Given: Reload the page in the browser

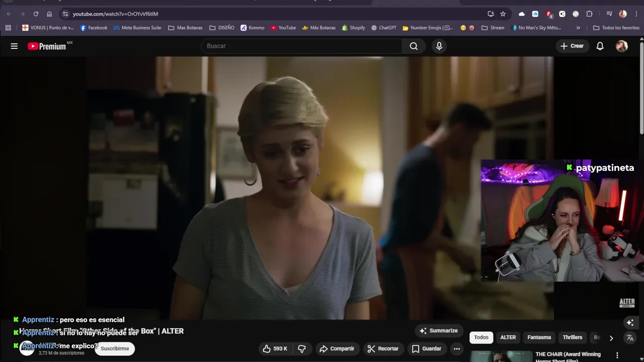Looking at the screenshot, I should coord(36,14).
